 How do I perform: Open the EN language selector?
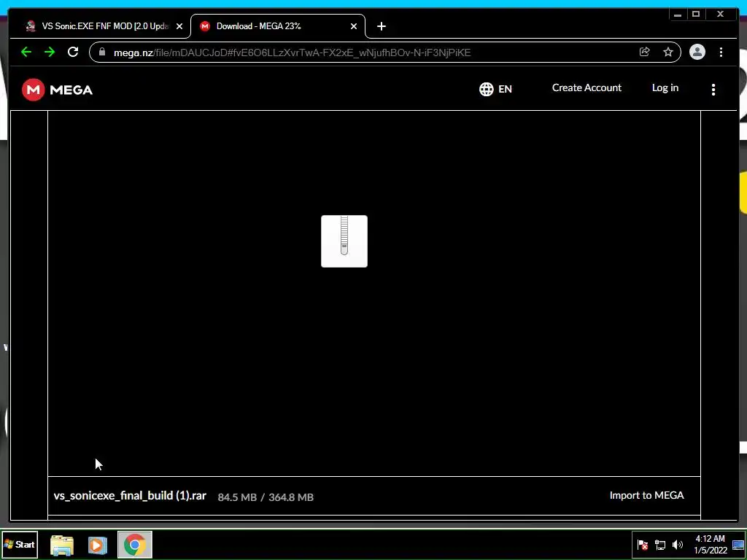click(495, 89)
